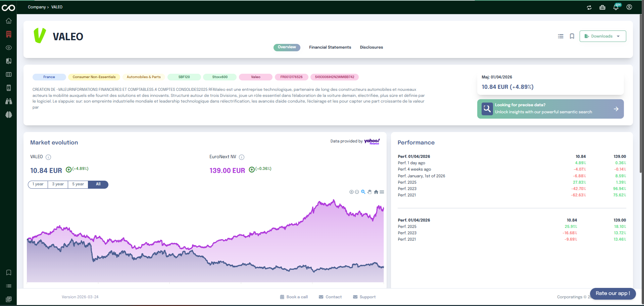This screenshot has height=306, width=644.
Task: Bookmark VALEO using the bookmark icon
Action: pyautogui.click(x=572, y=36)
